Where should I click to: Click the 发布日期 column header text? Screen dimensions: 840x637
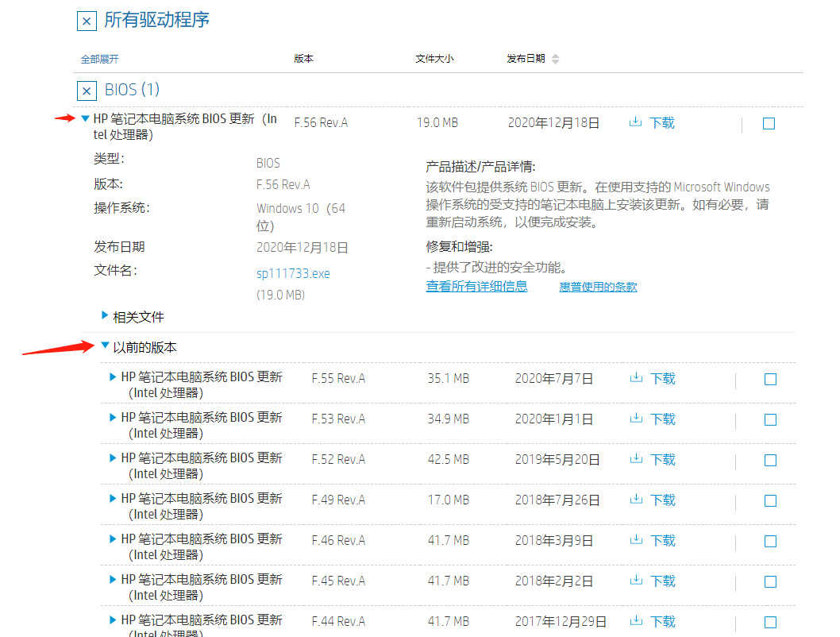526,59
